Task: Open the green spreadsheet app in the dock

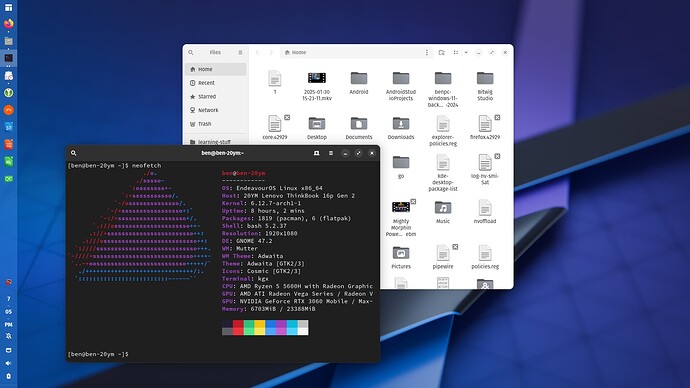Action: click(x=8, y=161)
